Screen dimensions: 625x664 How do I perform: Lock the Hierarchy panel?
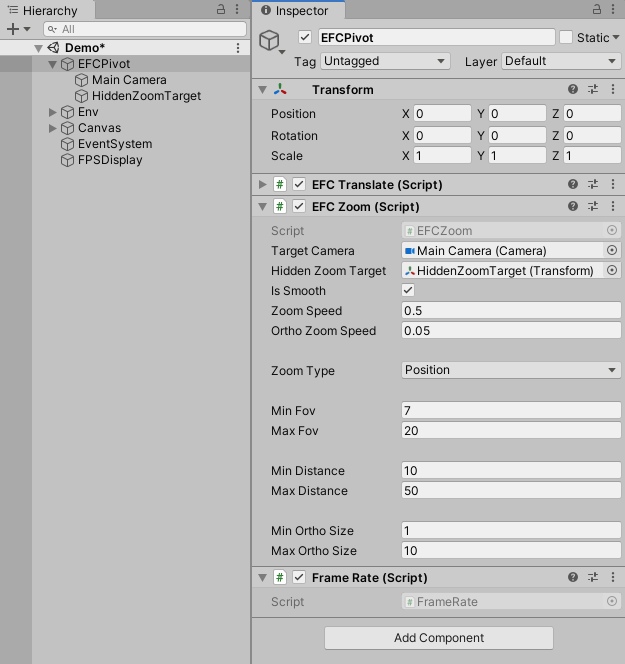221,9
